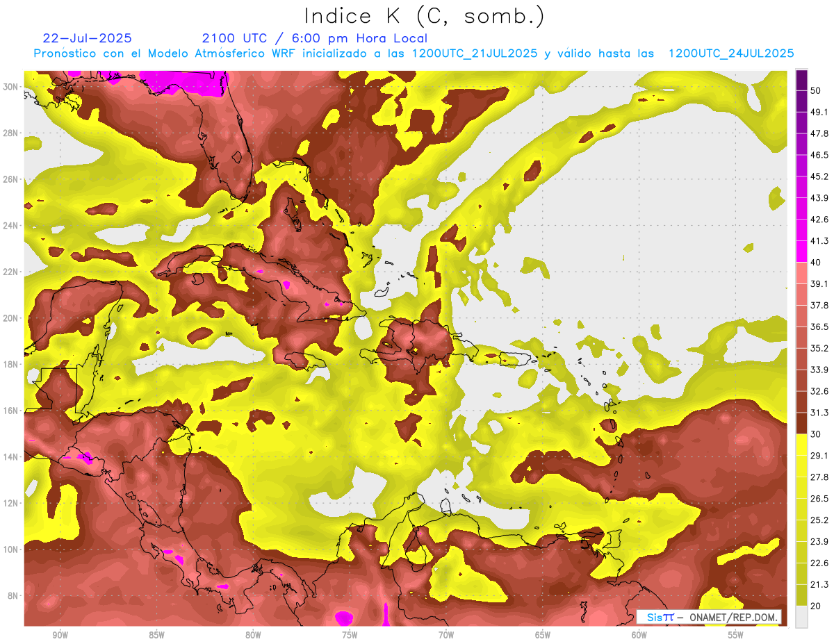This screenshot has width=834, height=644.
Task: Pick the colorbar value 21.3
Action: coord(819,584)
